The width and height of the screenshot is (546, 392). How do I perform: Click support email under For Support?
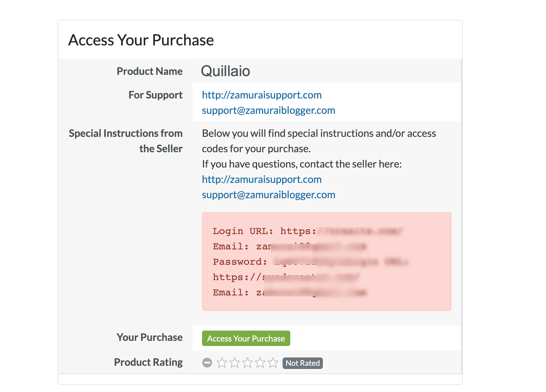pos(269,110)
